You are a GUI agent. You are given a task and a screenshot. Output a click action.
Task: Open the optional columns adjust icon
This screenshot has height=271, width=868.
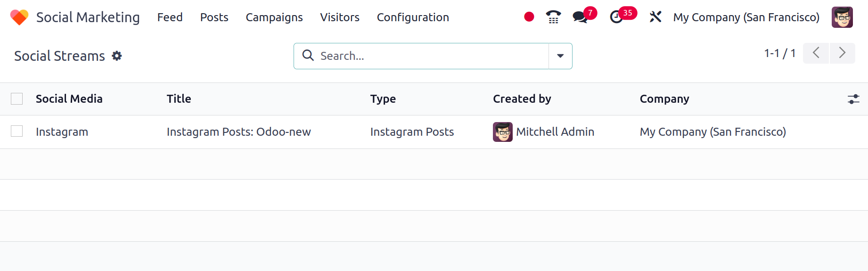(x=853, y=99)
